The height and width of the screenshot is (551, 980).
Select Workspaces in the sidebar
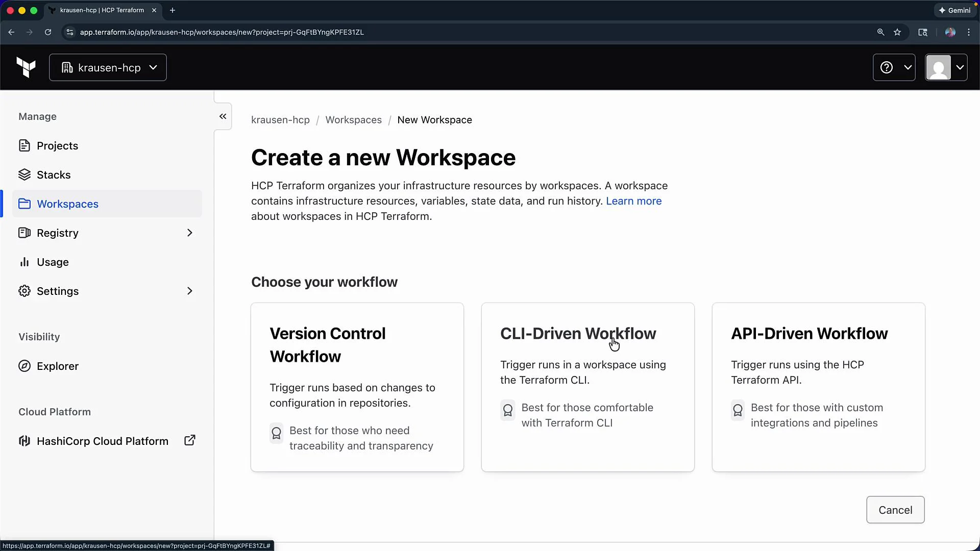click(107, 204)
